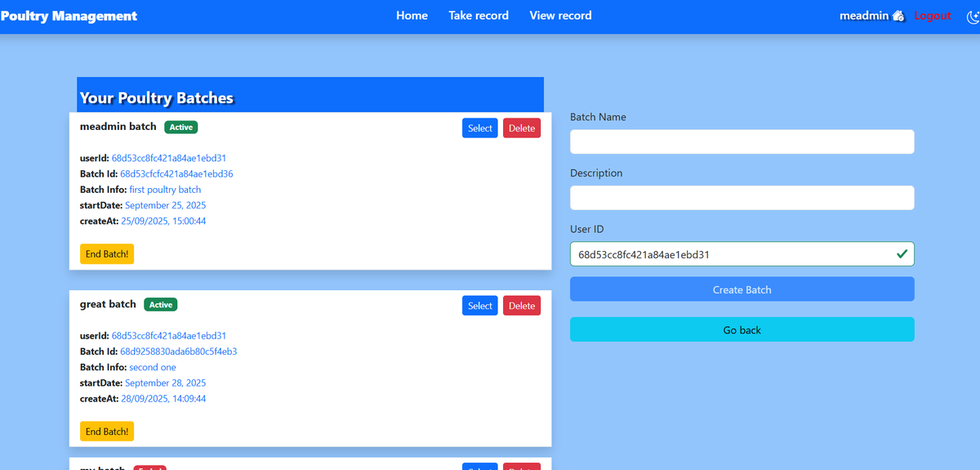Click the "great batch" title

point(108,304)
